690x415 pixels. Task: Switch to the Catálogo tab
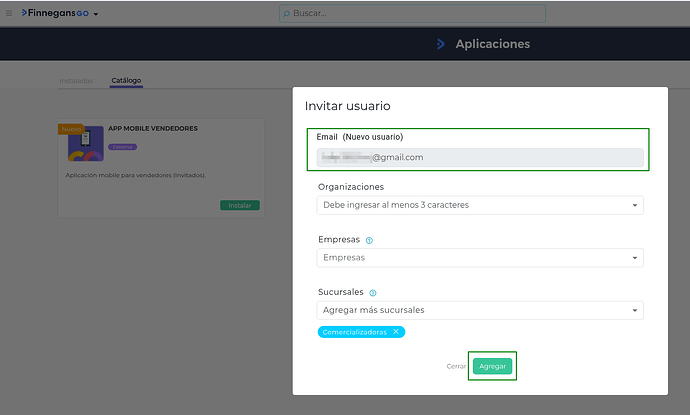click(x=126, y=80)
